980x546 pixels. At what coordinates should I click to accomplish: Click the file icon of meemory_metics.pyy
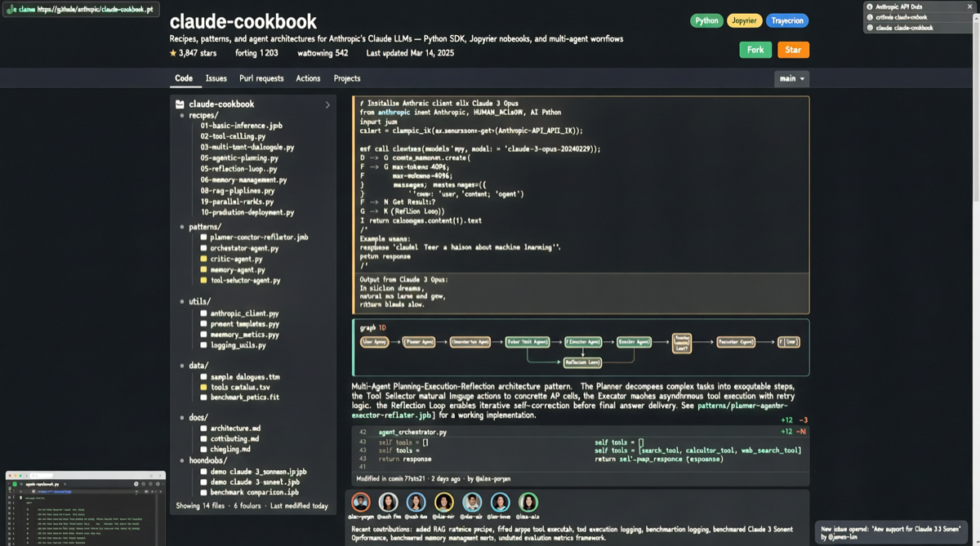(x=203, y=335)
